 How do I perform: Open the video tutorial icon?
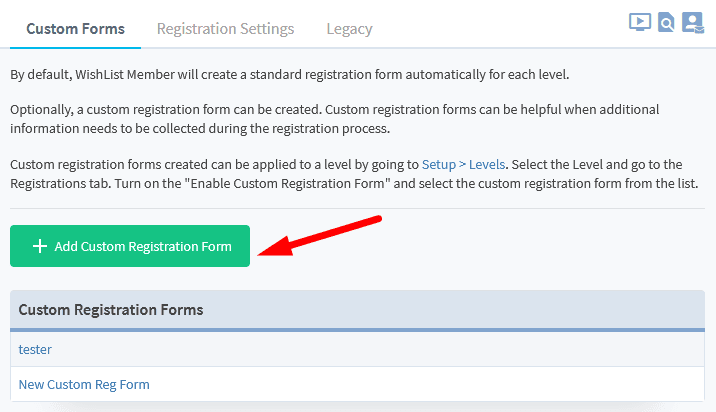(640, 22)
